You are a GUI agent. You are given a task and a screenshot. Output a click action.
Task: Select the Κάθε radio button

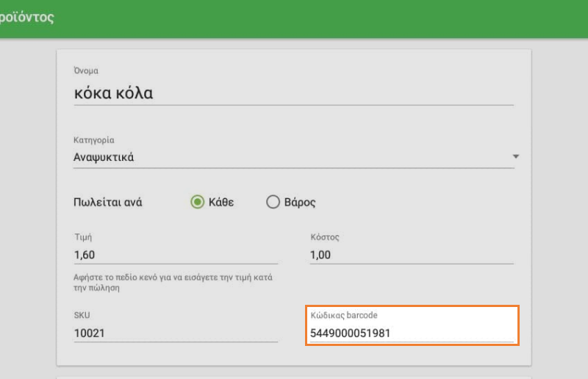tap(197, 202)
